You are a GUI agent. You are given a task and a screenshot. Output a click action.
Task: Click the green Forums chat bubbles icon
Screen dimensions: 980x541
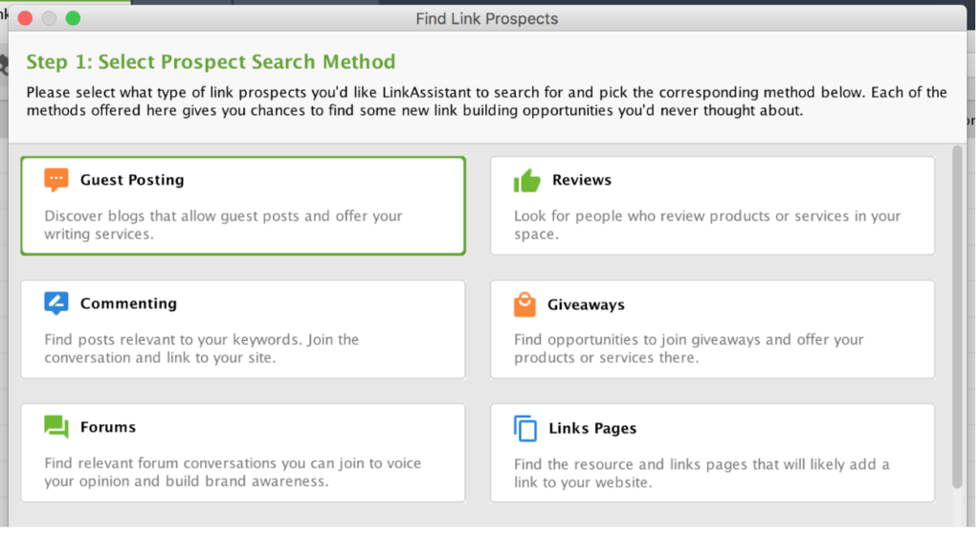pos(56,427)
